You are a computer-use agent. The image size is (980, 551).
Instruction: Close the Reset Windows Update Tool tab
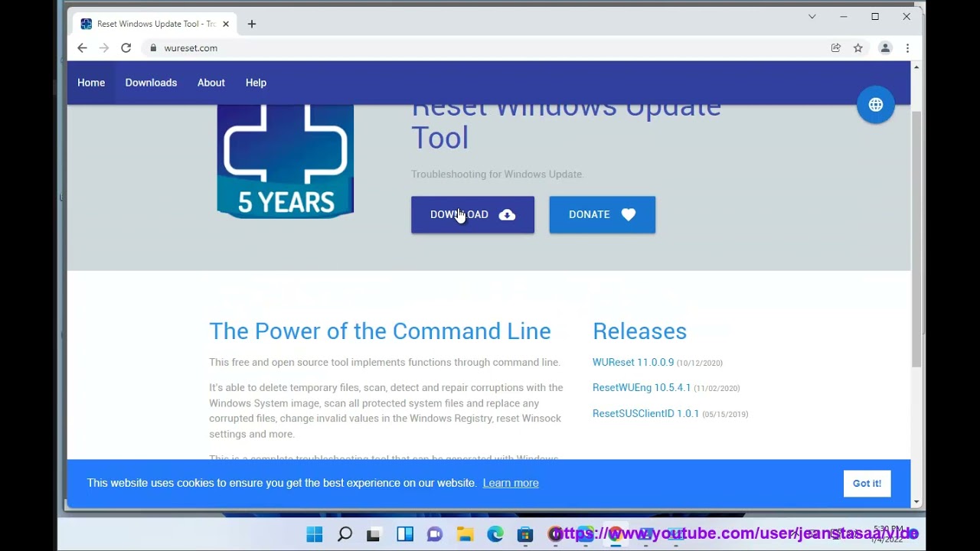click(x=226, y=24)
